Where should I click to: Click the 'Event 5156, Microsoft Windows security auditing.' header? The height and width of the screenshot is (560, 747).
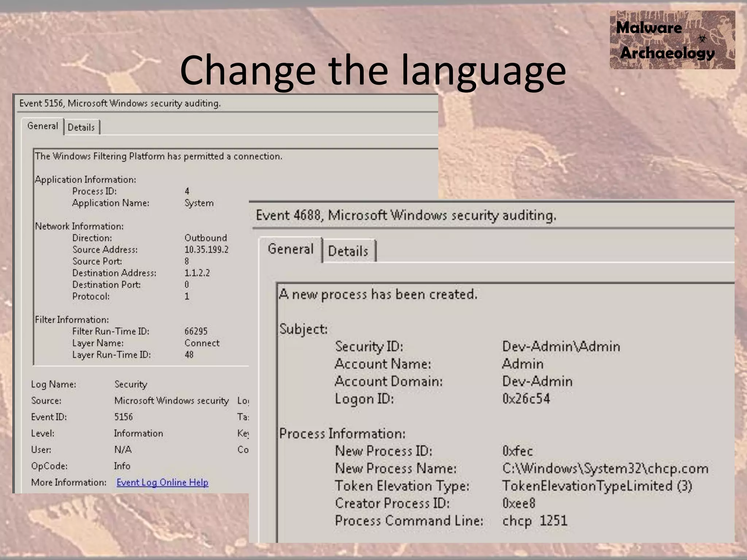click(120, 104)
